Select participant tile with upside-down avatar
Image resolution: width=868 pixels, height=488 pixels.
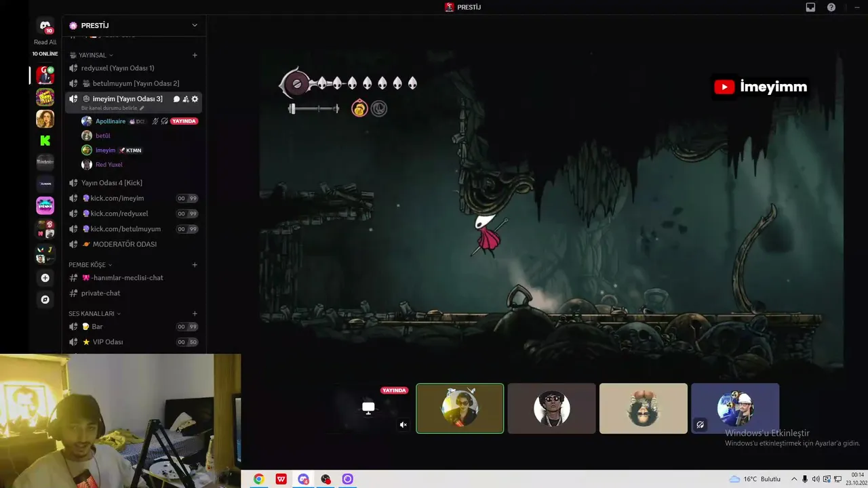pyautogui.click(x=644, y=409)
